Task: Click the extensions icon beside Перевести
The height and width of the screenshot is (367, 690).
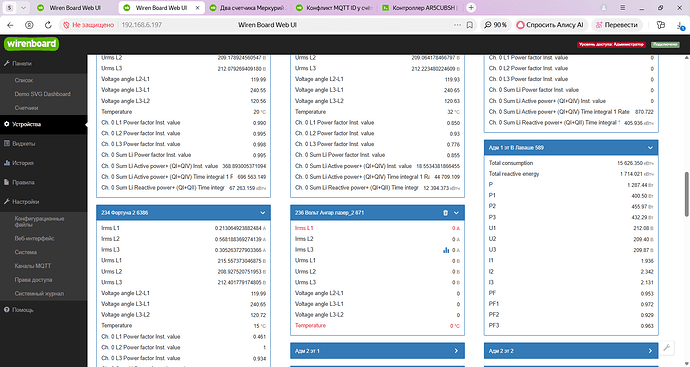Action: [660, 25]
